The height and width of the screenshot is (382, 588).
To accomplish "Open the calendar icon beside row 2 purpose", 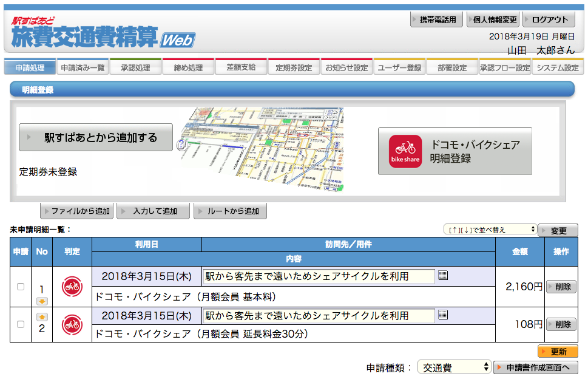I will coord(443,315).
